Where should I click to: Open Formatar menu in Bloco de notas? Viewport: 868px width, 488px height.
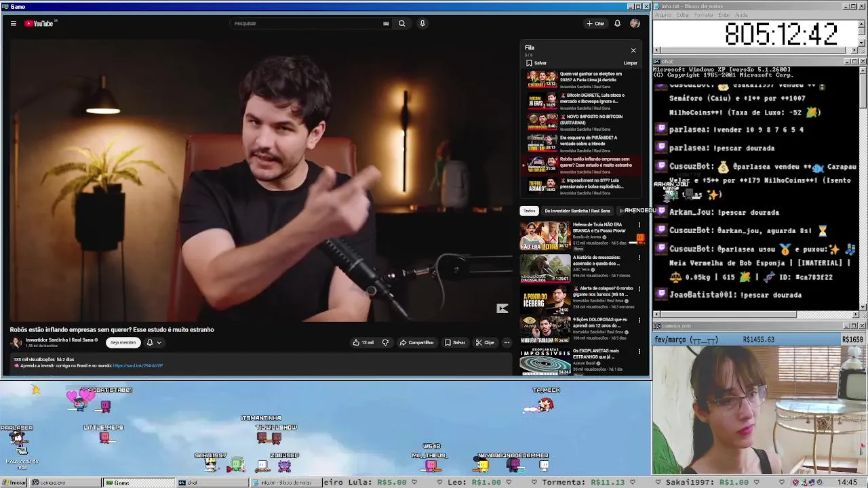pos(704,15)
